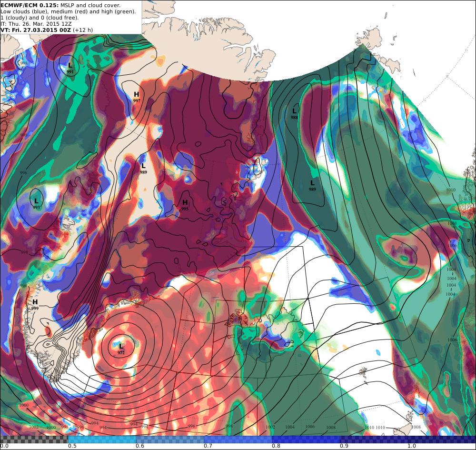This screenshot has width=476, height=450.
Task: Click the high pressure center H 997
Action: click(137, 97)
